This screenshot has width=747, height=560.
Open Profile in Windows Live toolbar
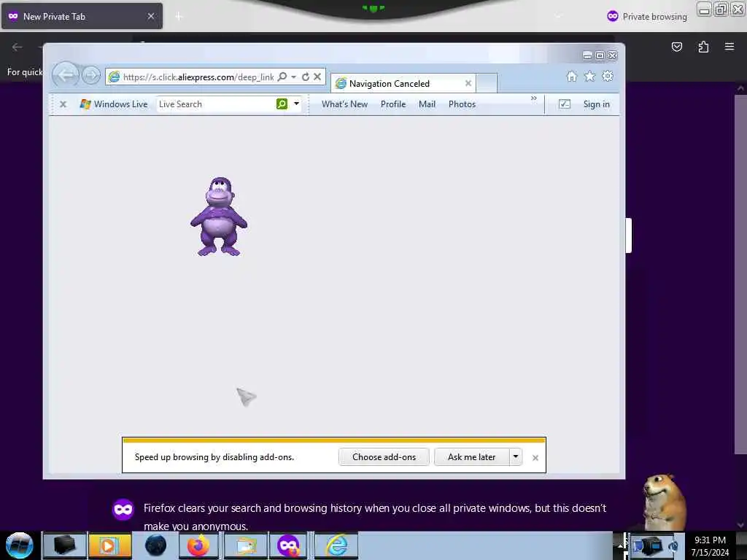[393, 104]
